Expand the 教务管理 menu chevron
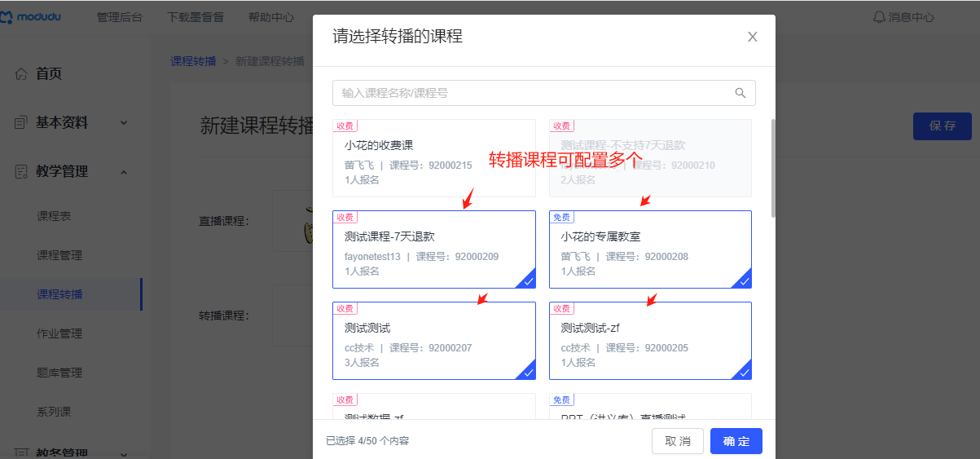980x459 pixels. [124, 454]
